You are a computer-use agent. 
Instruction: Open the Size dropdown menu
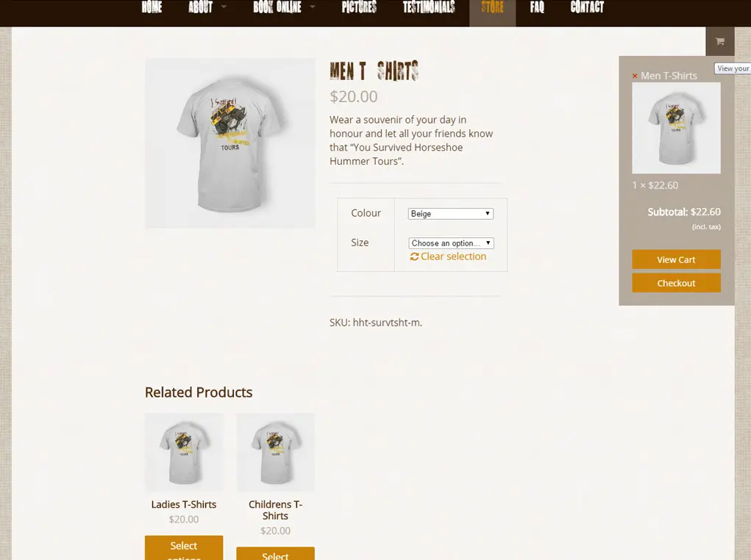click(x=451, y=243)
